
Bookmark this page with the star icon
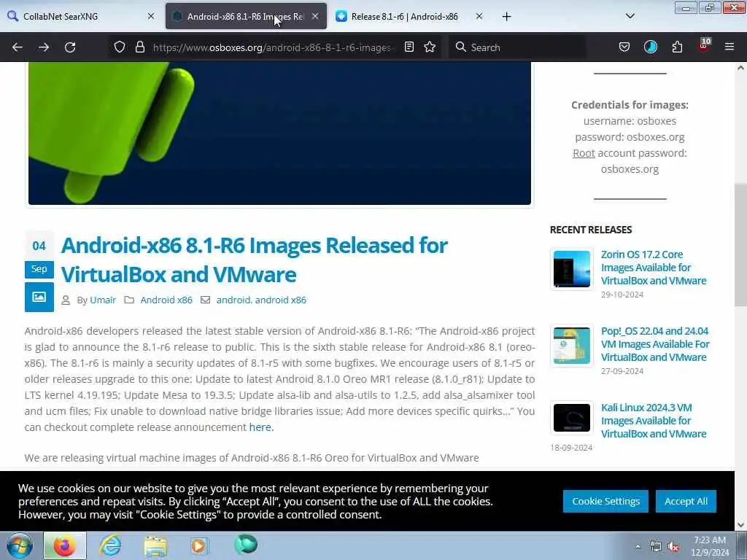point(430,47)
